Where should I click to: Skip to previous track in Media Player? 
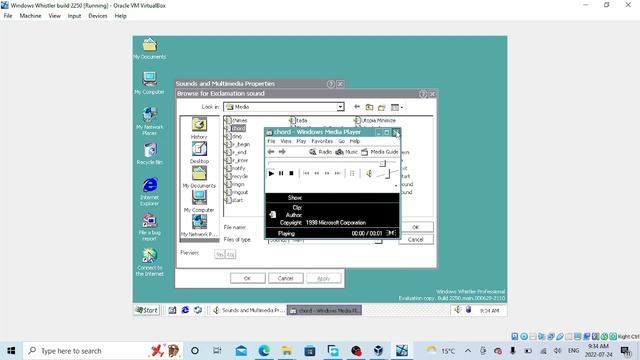pyautogui.click(x=306, y=173)
